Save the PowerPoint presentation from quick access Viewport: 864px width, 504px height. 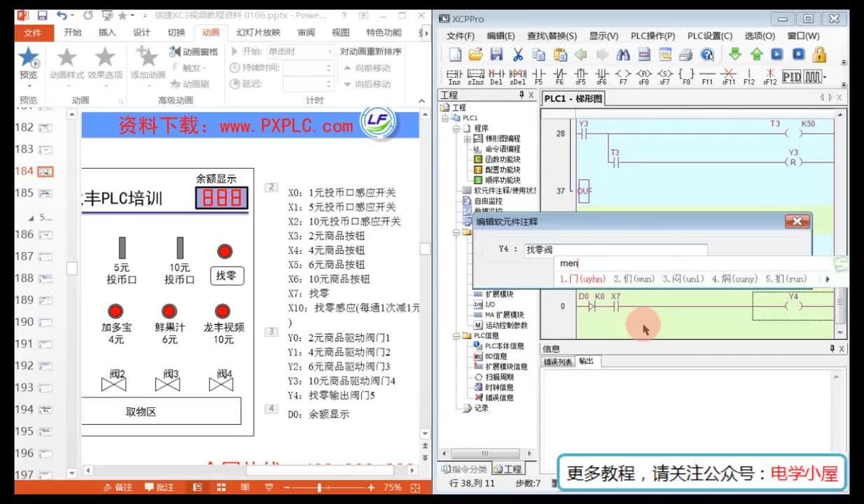pyautogui.click(x=42, y=15)
